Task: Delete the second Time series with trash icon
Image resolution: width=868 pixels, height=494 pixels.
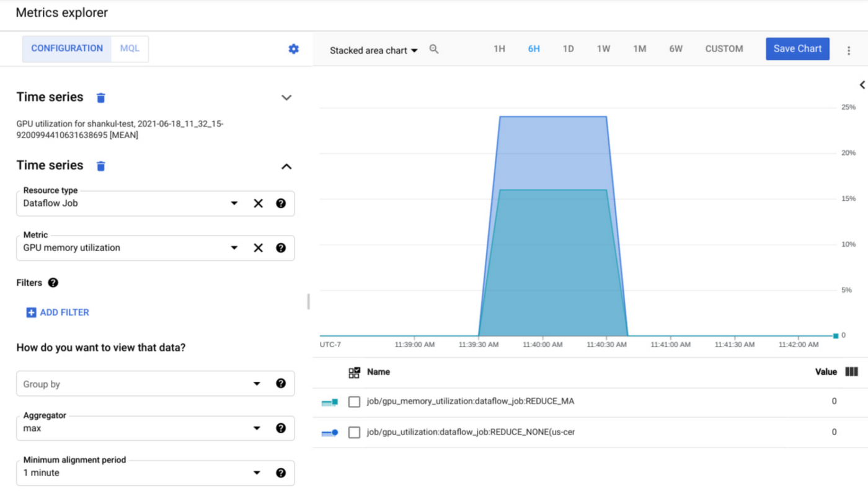Action: tap(101, 166)
